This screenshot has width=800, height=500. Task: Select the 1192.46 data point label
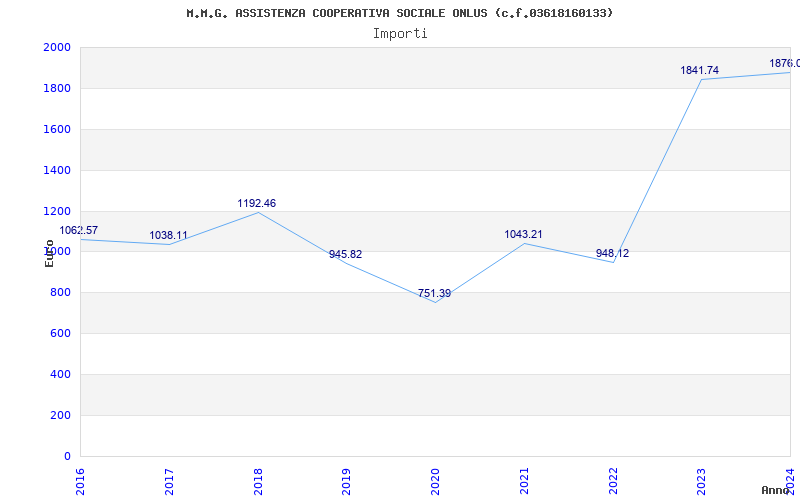[257, 203]
